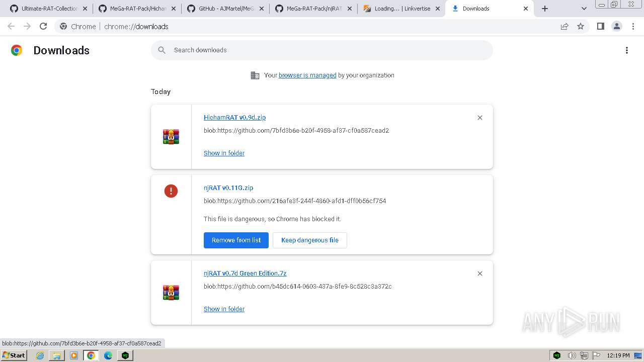Image resolution: width=644 pixels, height=362 pixels.
Task: Show njRAT v0.7d Green Edition in folder
Action: click(x=224, y=309)
